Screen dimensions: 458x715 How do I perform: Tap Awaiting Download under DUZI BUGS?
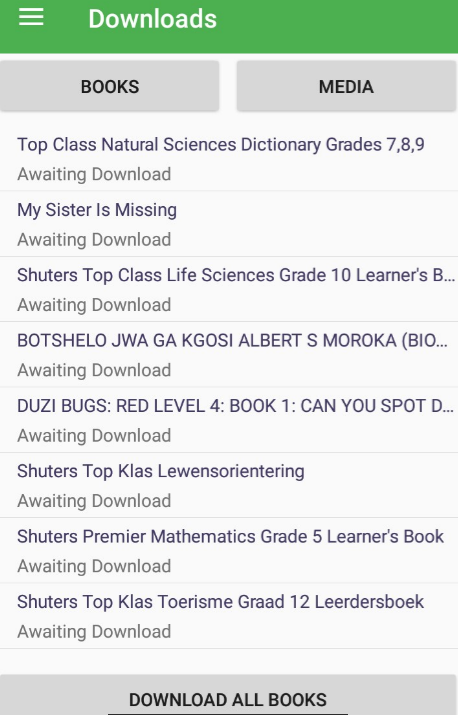point(94,436)
